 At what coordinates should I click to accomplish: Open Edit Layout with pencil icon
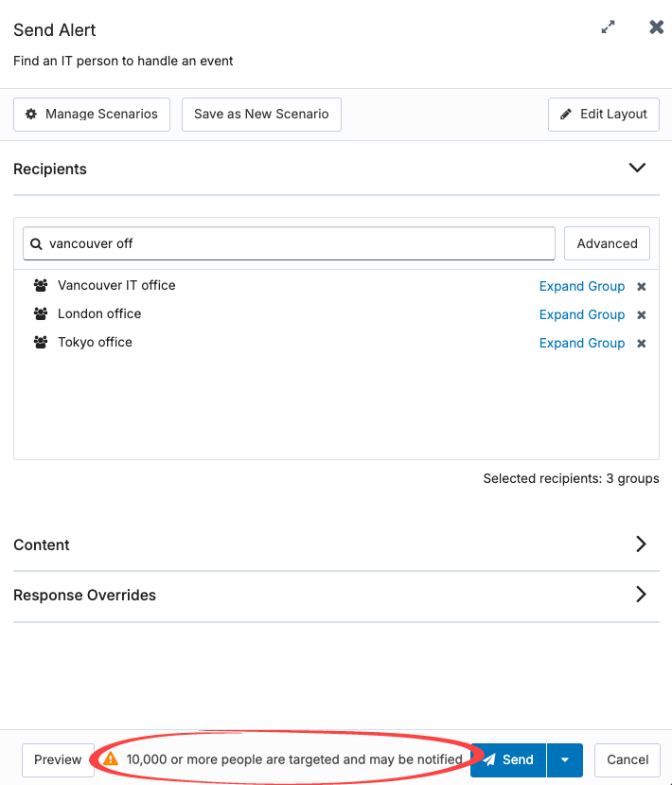[604, 115]
